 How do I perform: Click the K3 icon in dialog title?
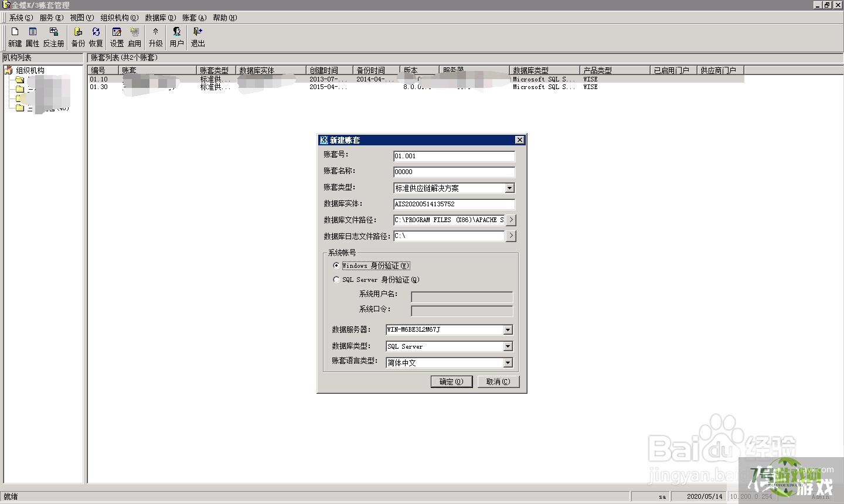(324, 140)
